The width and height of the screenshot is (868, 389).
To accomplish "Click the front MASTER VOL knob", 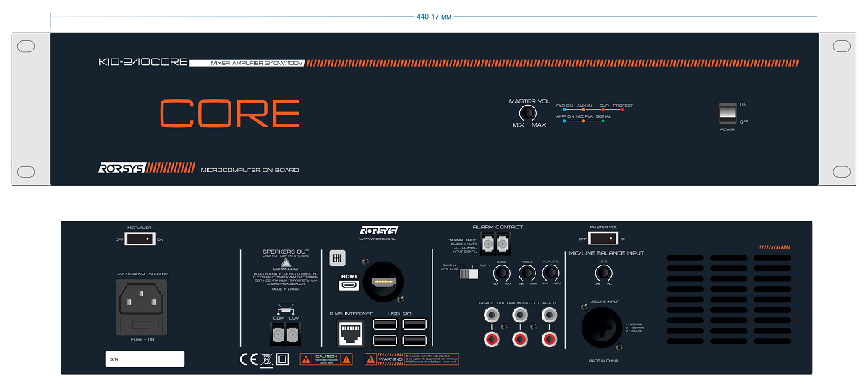I will 529,114.
